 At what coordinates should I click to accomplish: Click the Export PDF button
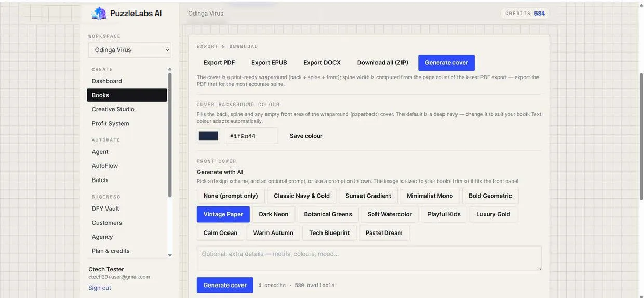219,62
